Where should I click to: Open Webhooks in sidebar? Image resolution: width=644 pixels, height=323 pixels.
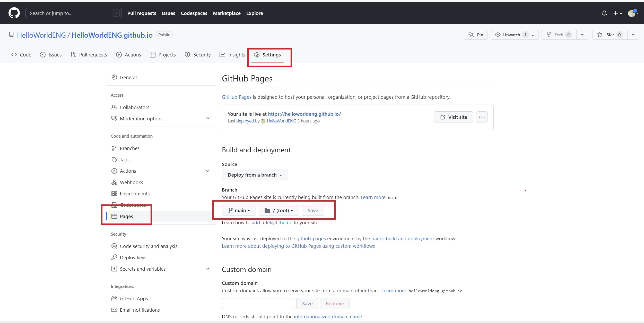(x=161, y=182)
